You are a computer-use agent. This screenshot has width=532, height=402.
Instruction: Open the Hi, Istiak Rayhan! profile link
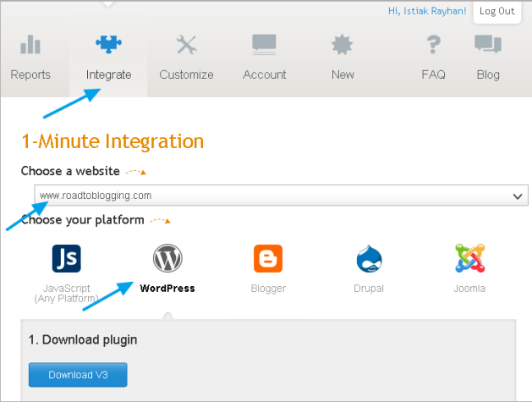427,11
